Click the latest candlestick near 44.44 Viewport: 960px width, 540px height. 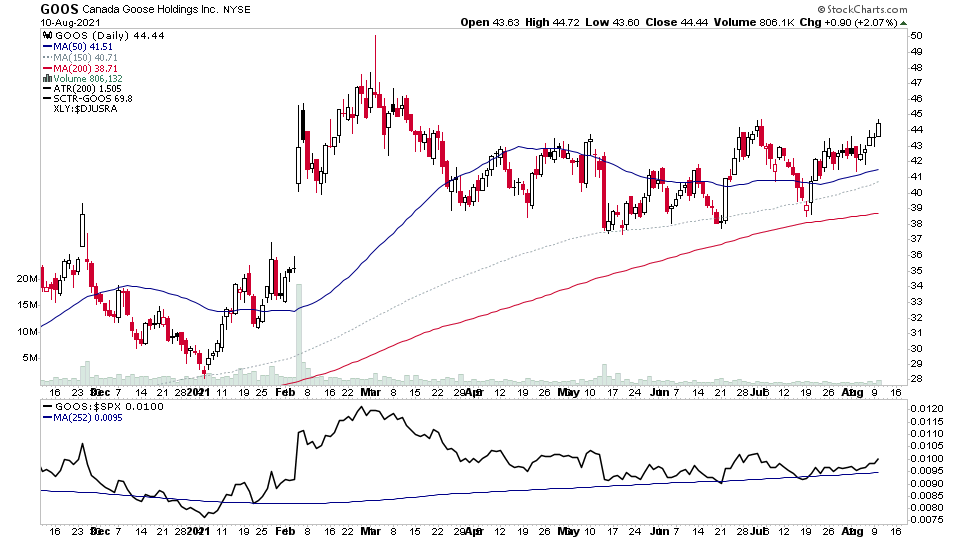click(x=879, y=129)
